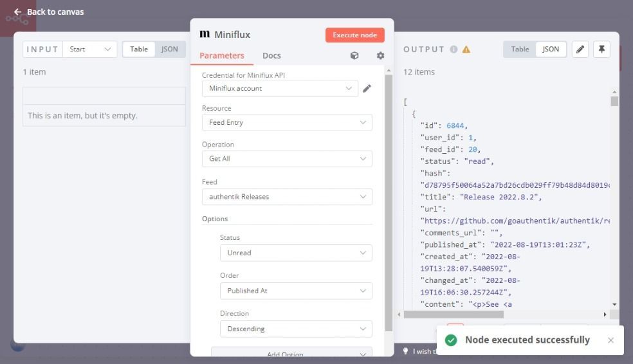Click the github.com authentik url value
The height and width of the screenshot is (364, 633).
tap(515, 221)
